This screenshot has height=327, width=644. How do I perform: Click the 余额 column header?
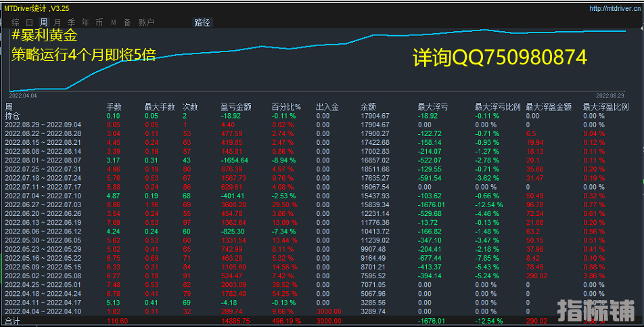[368, 107]
